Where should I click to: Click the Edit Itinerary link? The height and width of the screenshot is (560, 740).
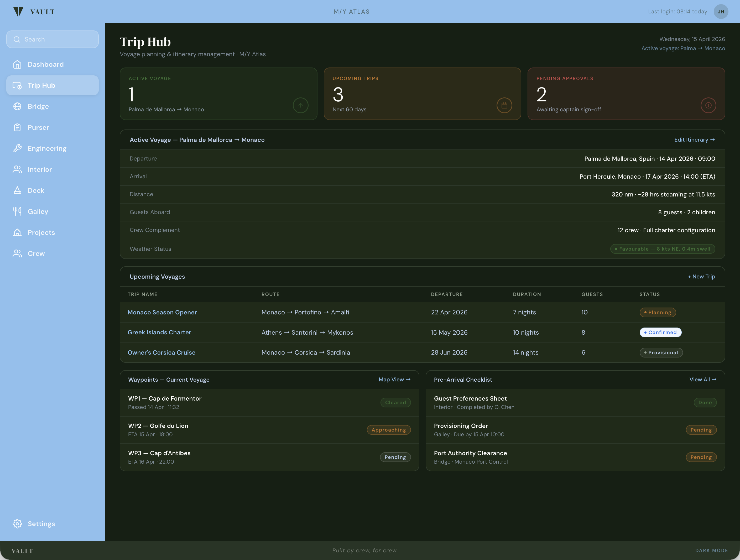click(695, 140)
